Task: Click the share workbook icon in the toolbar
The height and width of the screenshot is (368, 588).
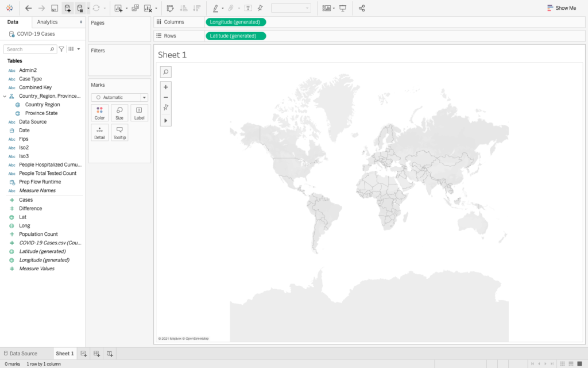Action: coord(361,8)
